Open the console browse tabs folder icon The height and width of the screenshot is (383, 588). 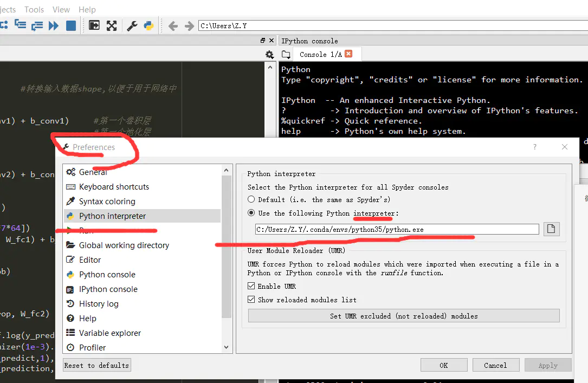(286, 54)
